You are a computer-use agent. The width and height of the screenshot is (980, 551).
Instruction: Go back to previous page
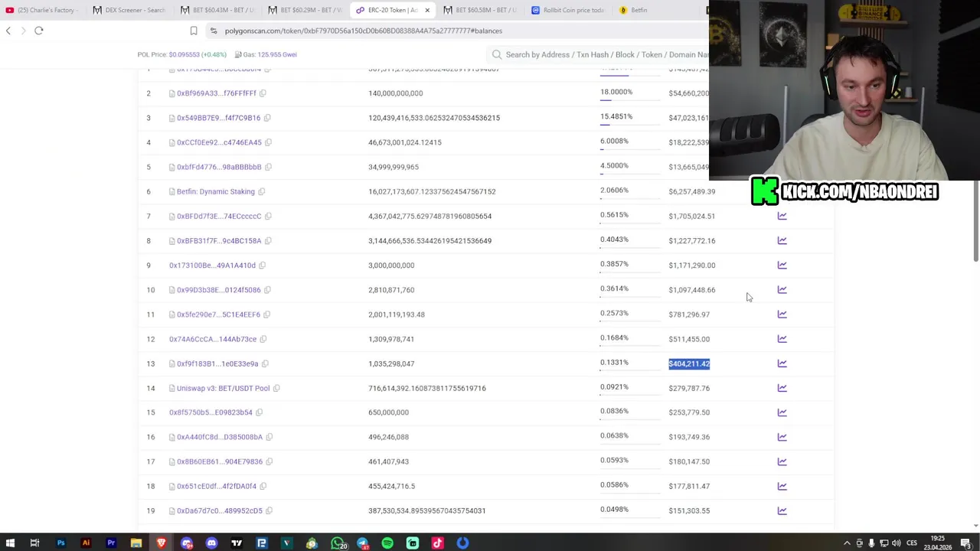8,31
